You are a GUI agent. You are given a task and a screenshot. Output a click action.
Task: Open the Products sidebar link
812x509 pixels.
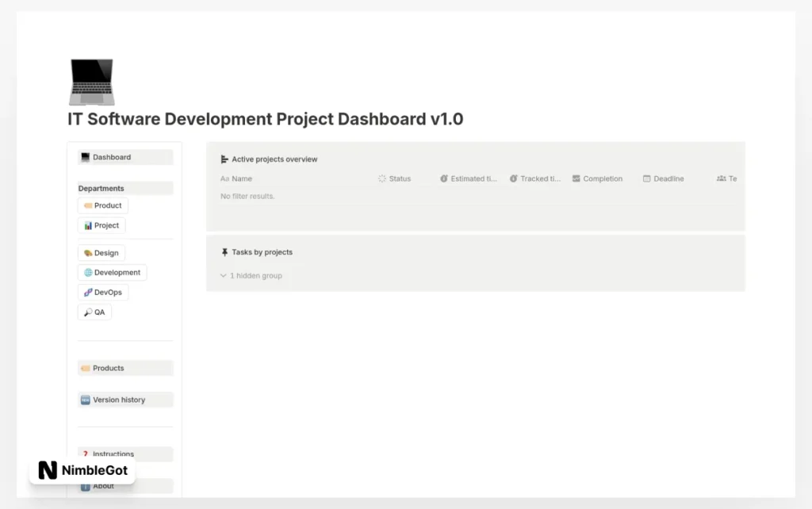(125, 368)
